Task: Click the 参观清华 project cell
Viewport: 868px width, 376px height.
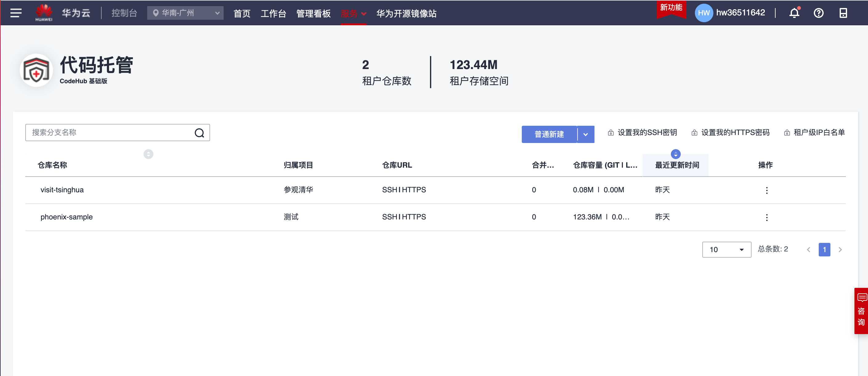Action: (x=298, y=190)
